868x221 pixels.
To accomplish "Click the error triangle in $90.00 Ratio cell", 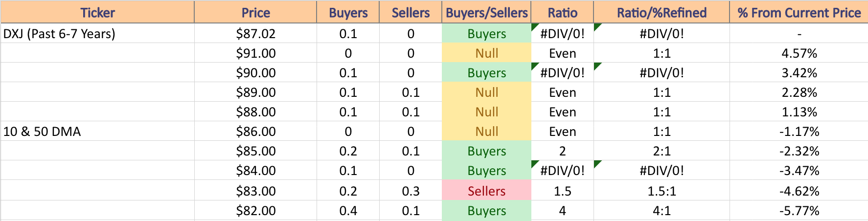I will [534, 66].
